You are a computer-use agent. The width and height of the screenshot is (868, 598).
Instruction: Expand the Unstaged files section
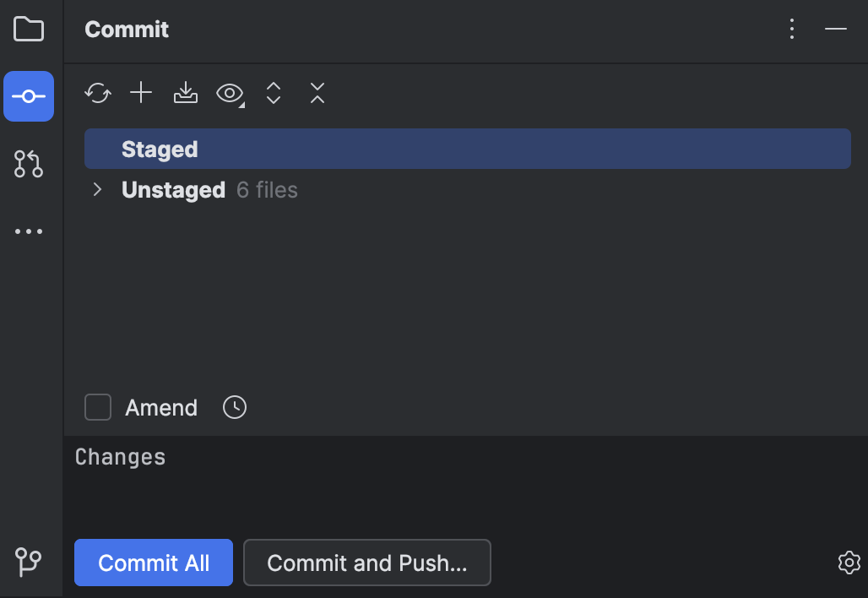pos(97,189)
